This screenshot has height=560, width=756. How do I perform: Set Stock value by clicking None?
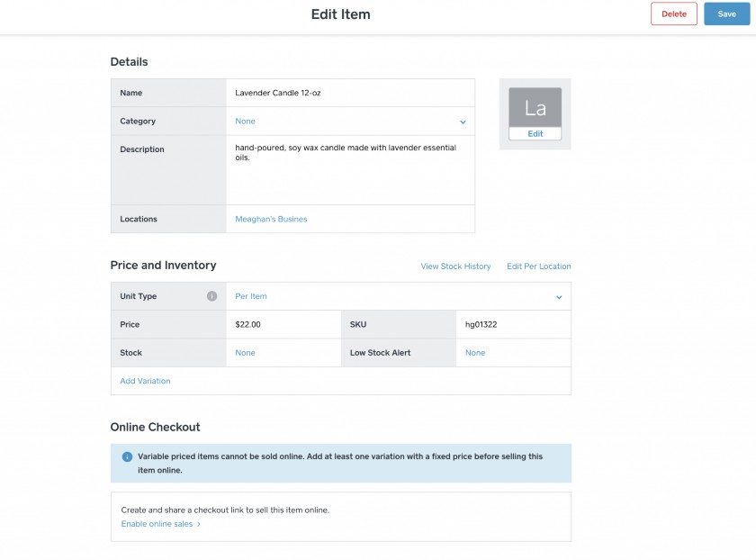[245, 353]
